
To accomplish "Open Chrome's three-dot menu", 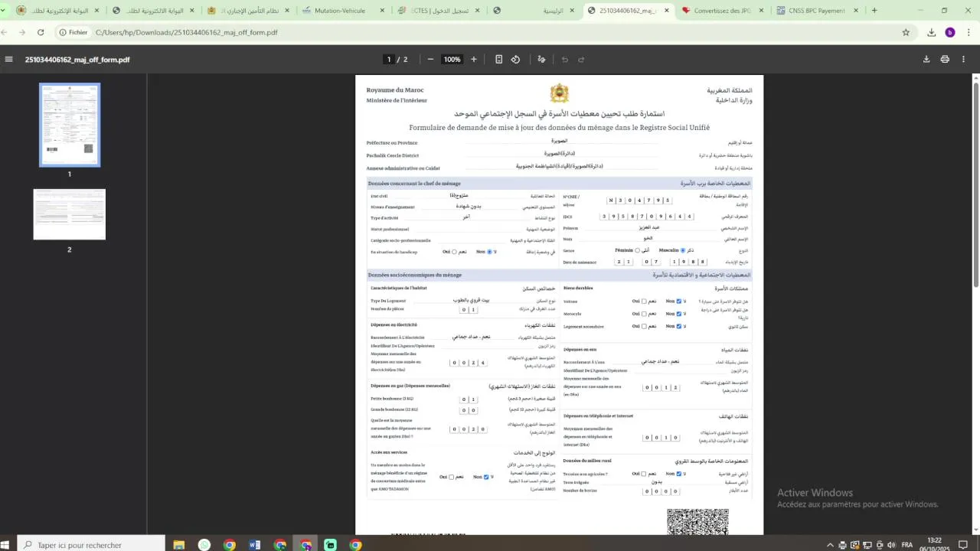I will pos(967,33).
